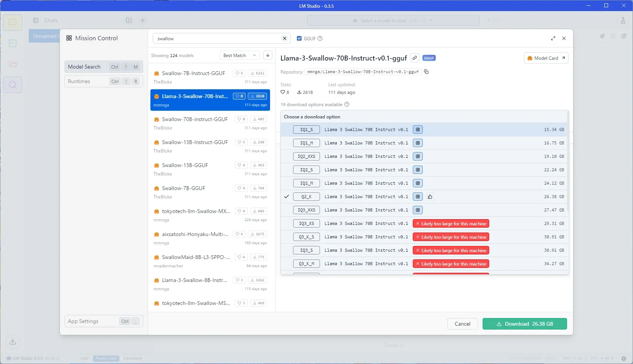Select the Model Search tab
Screen dimensions: 633x364
[104, 67]
